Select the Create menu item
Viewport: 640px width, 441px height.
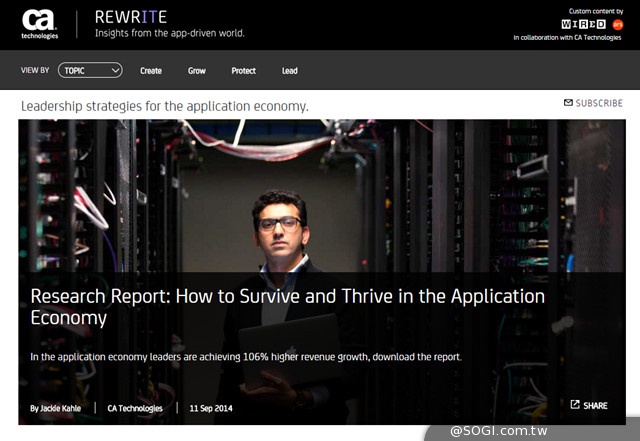pos(151,71)
